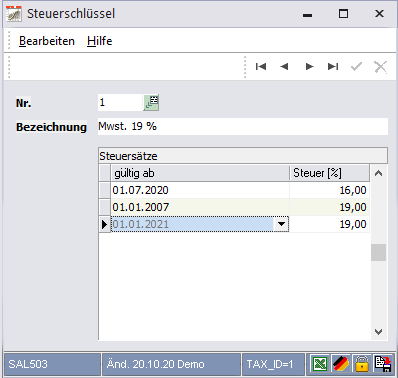
Task: Go to next record
Action: pyautogui.click(x=309, y=67)
